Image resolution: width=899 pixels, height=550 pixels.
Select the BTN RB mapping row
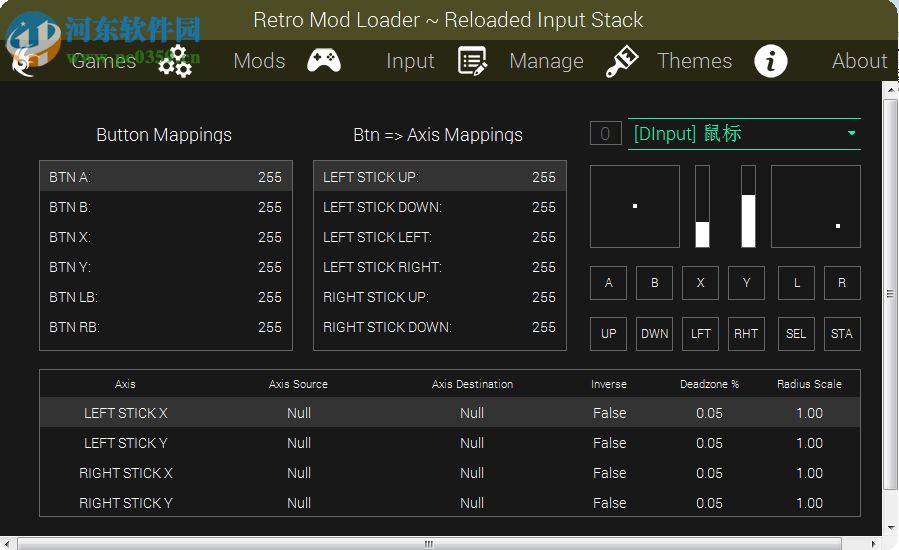(x=166, y=327)
